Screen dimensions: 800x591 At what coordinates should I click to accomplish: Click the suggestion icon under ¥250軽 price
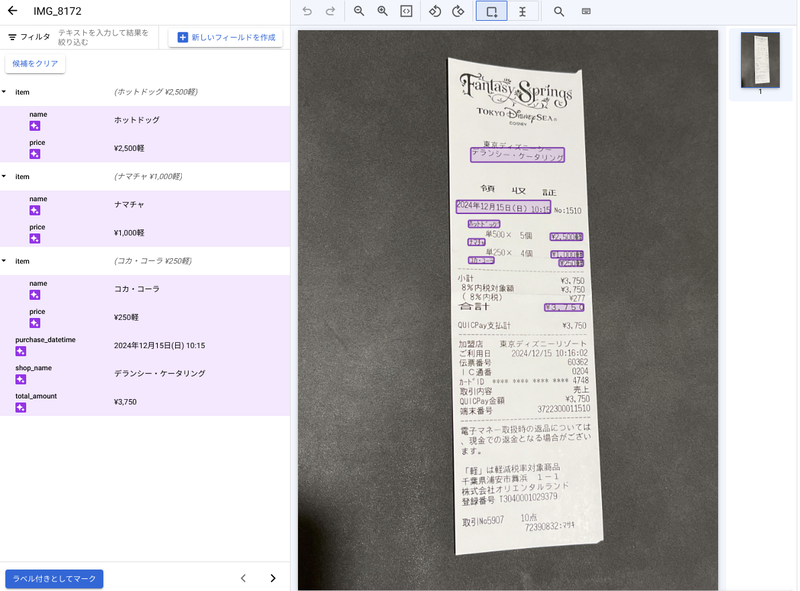pyautogui.click(x=35, y=323)
